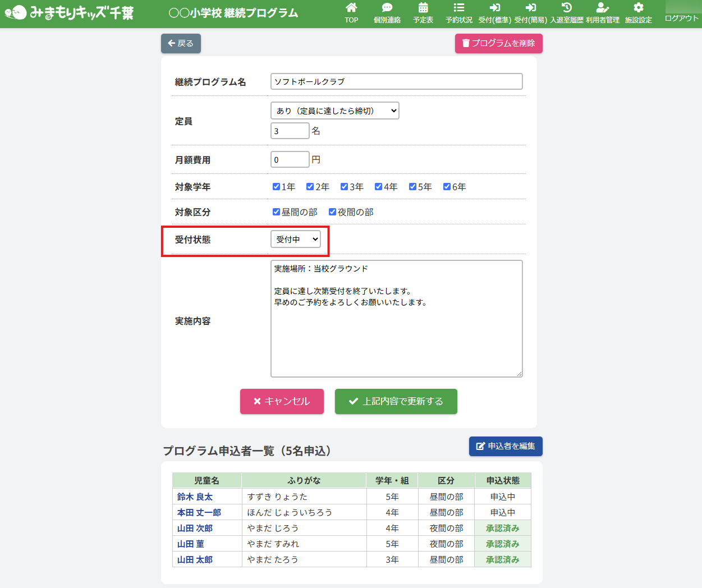Open the 受付状態 dropdown
Image resolution: width=702 pixels, height=588 pixels.
click(296, 240)
